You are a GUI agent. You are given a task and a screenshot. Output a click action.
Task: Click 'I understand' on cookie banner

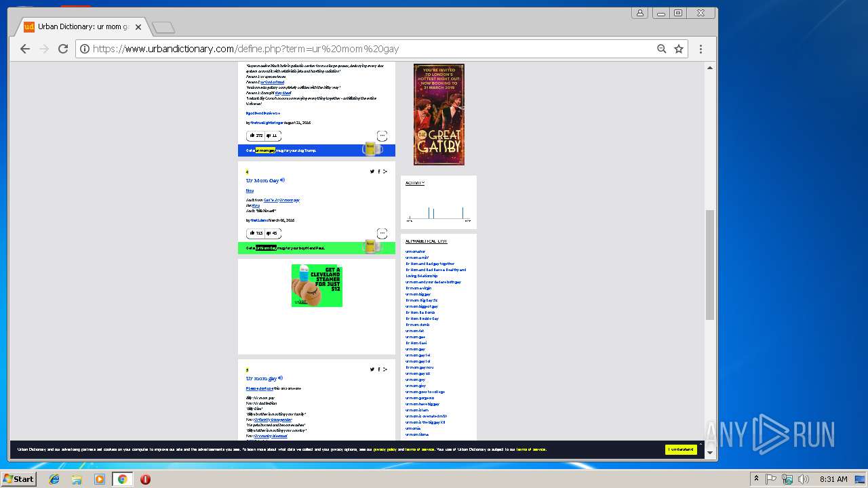point(681,449)
